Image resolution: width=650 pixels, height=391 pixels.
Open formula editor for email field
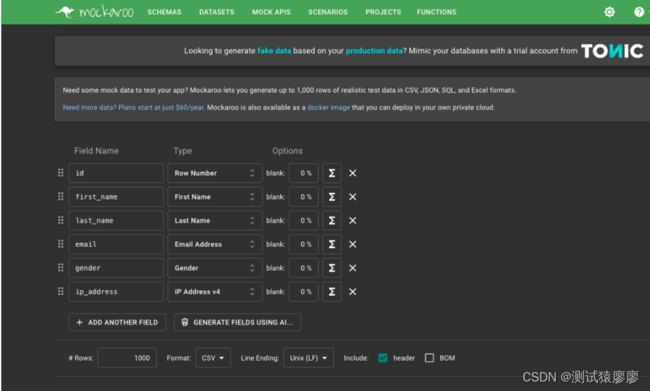click(x=332, y=244)
